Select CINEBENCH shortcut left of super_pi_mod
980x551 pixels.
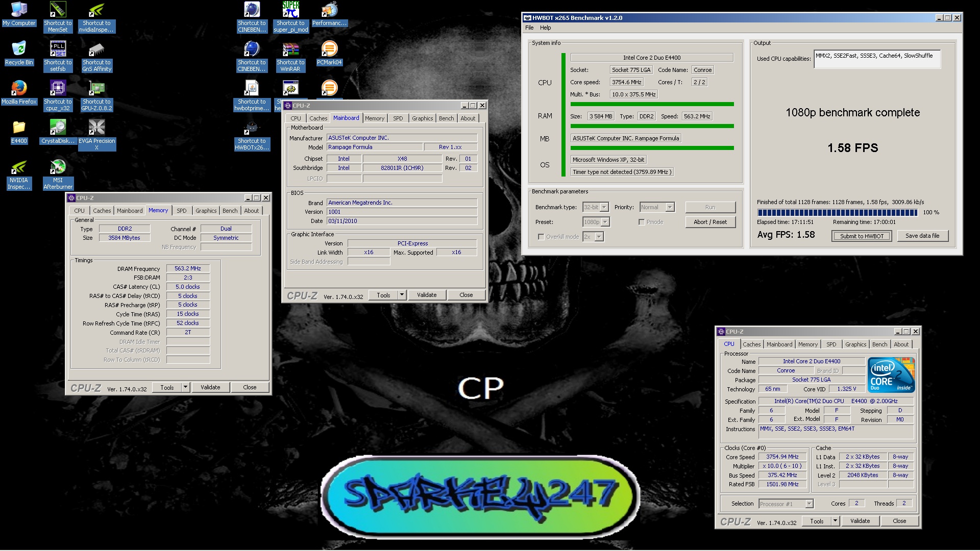tap(252, 17)
